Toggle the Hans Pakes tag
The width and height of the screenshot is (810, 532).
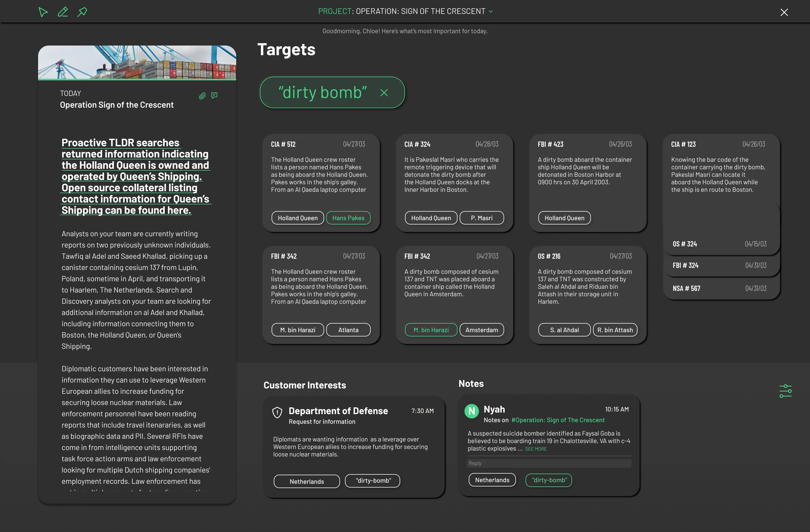(348, 218)
